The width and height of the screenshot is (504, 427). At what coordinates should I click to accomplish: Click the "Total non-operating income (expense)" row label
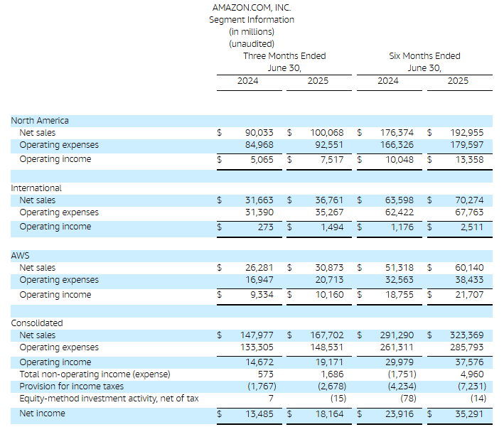click(95, 374)
